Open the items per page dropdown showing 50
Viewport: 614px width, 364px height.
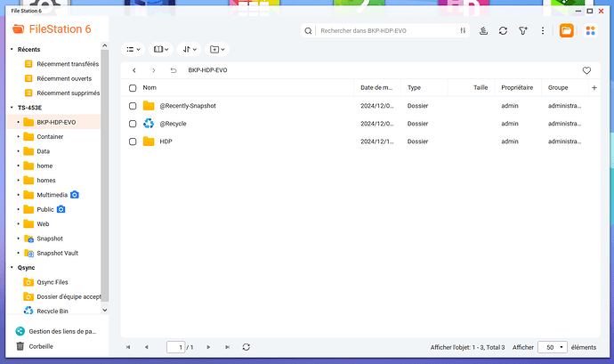552,347
